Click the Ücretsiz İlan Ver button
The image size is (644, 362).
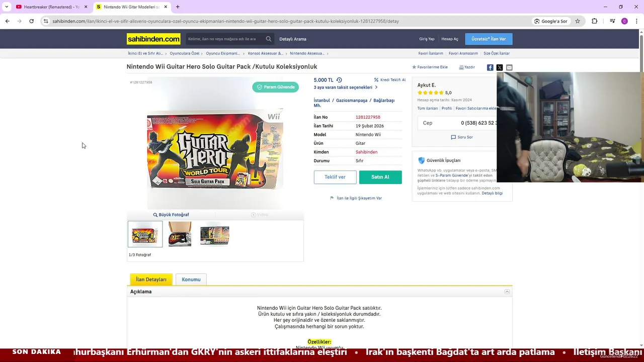click(489, 39)
